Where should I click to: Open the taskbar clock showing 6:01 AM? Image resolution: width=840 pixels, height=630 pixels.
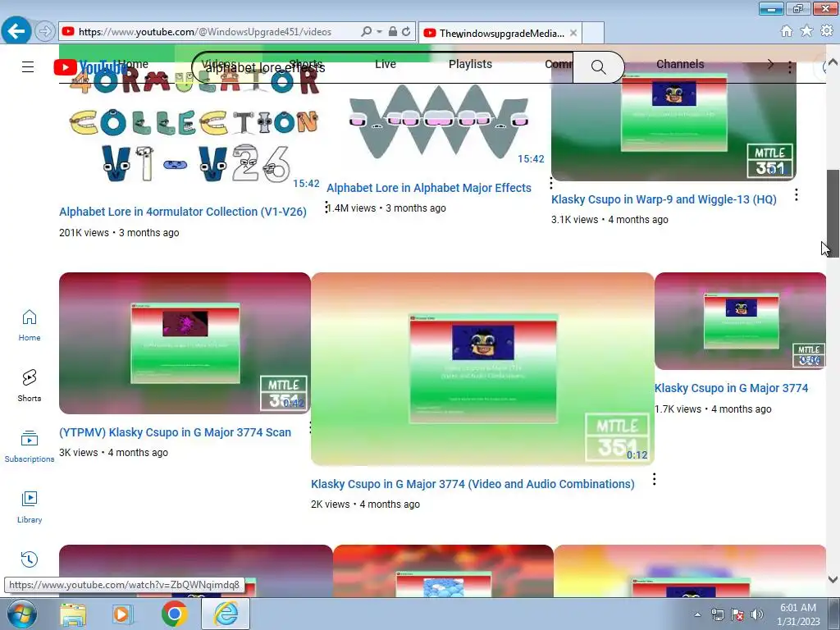(x=798, y=614)
